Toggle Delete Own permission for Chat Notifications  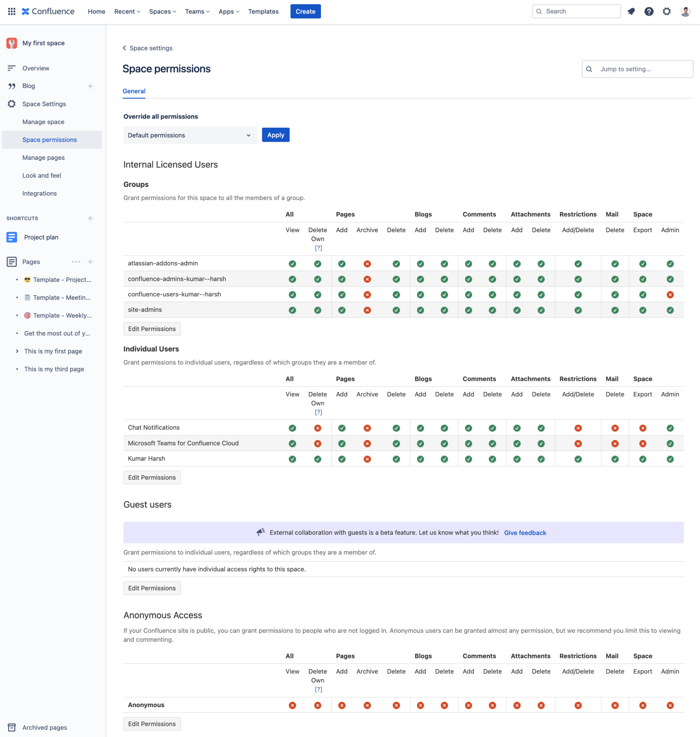tap(318, 428)
